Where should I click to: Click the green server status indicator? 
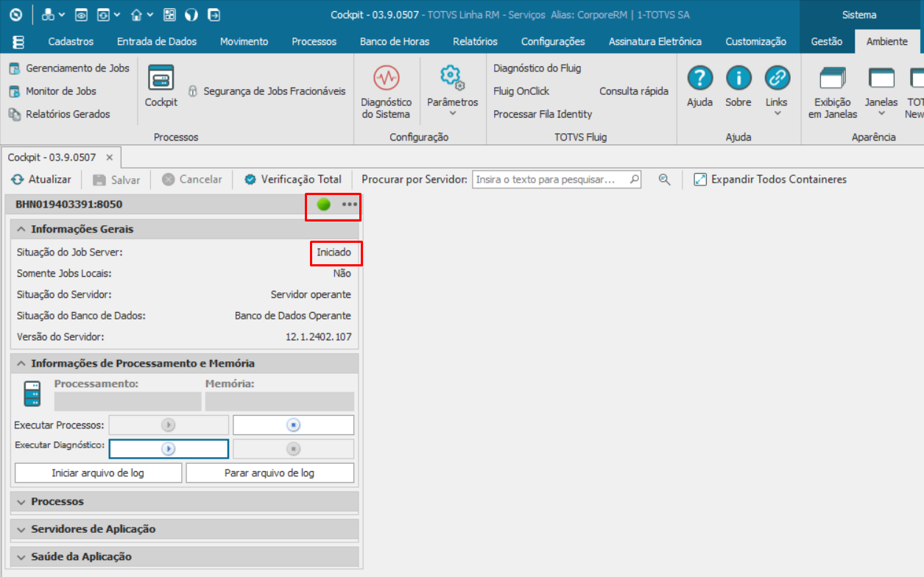(324, 205)
